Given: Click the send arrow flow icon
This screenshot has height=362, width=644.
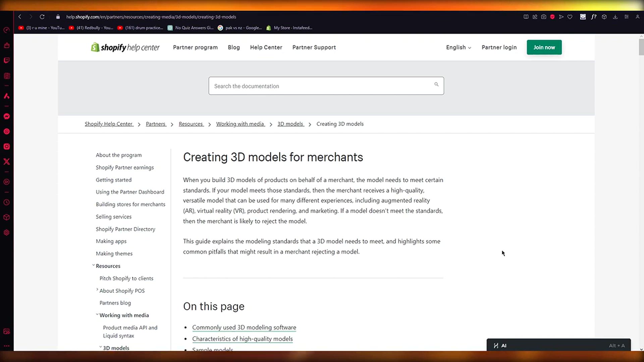Looking at the screenshot, I should (561, 17).
